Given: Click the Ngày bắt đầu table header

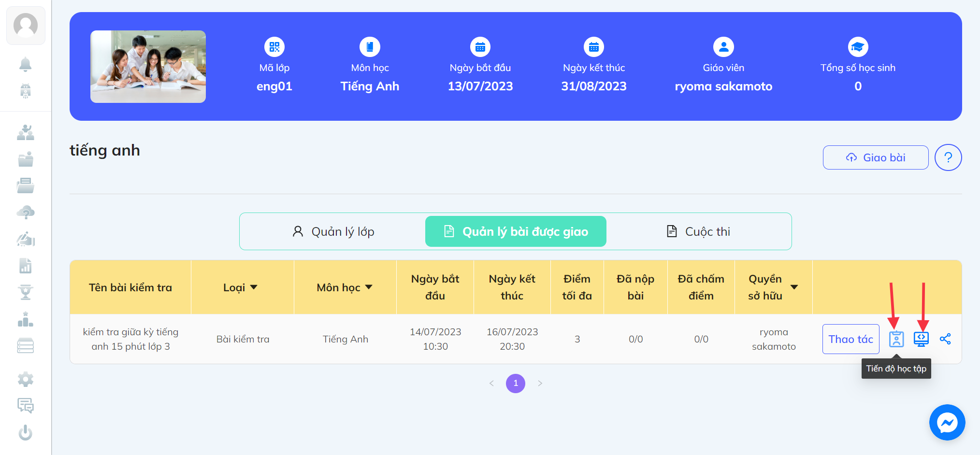Looking at the screenshot, I should pos(435,287).
